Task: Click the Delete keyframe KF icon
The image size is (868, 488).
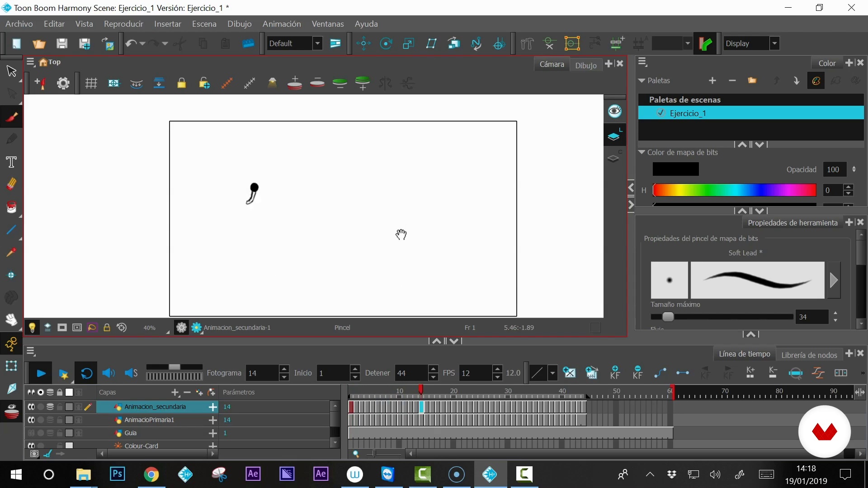Action: 637,373
